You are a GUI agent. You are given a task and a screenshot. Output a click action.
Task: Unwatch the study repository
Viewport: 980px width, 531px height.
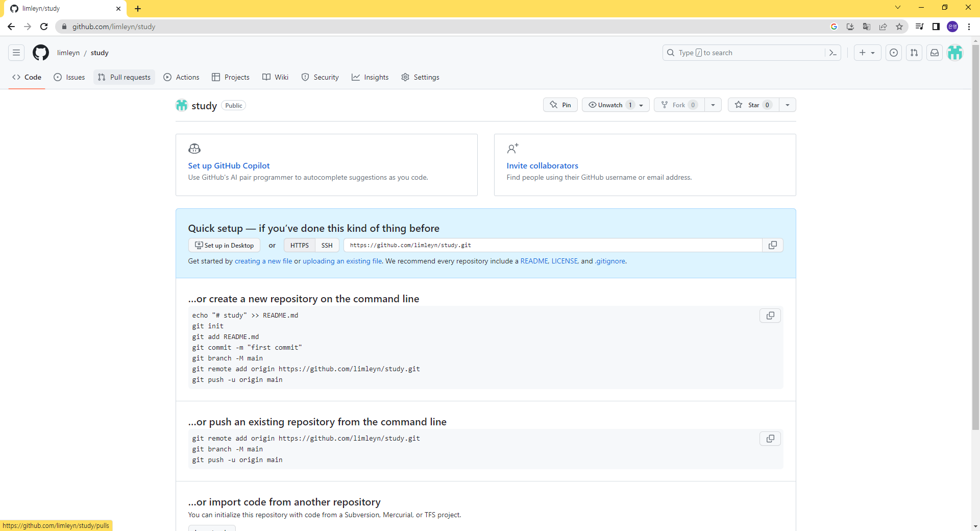tap(616, 105)
